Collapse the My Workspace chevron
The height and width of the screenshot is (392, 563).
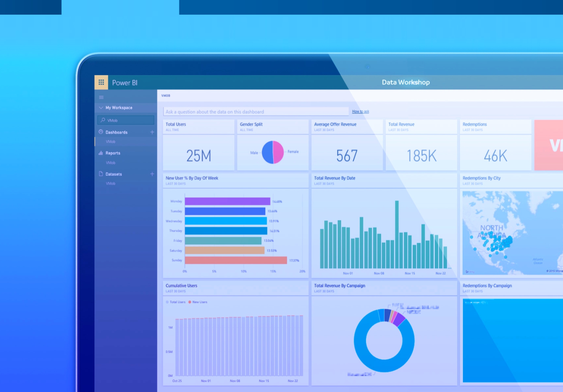click(101, 108)
